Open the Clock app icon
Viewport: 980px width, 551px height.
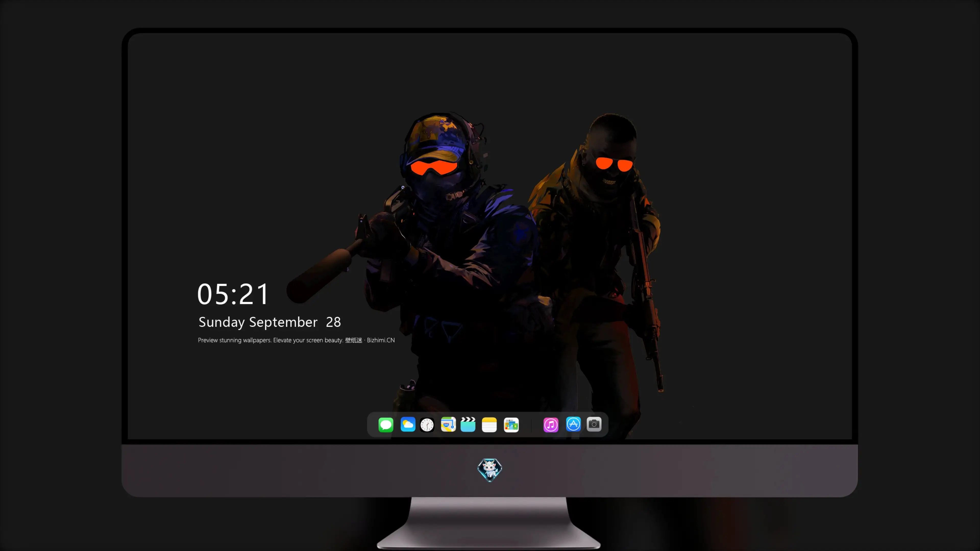(427, 425)
